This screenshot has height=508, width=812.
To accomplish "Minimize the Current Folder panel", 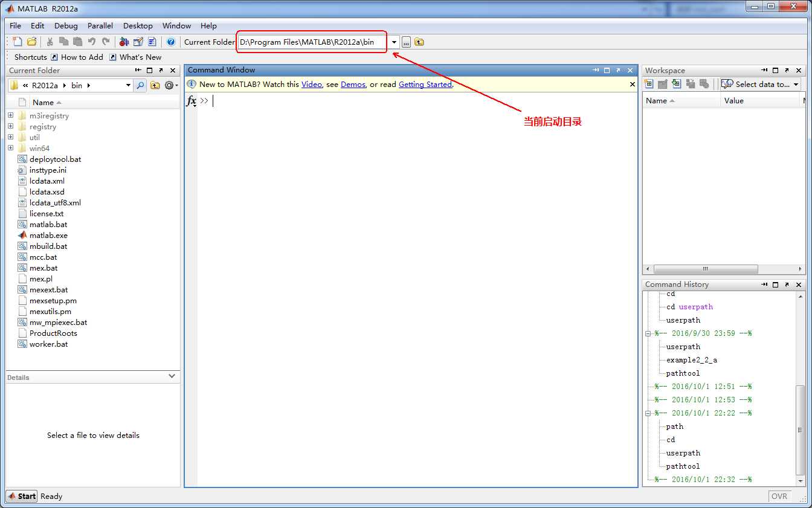I will [138, 71].
